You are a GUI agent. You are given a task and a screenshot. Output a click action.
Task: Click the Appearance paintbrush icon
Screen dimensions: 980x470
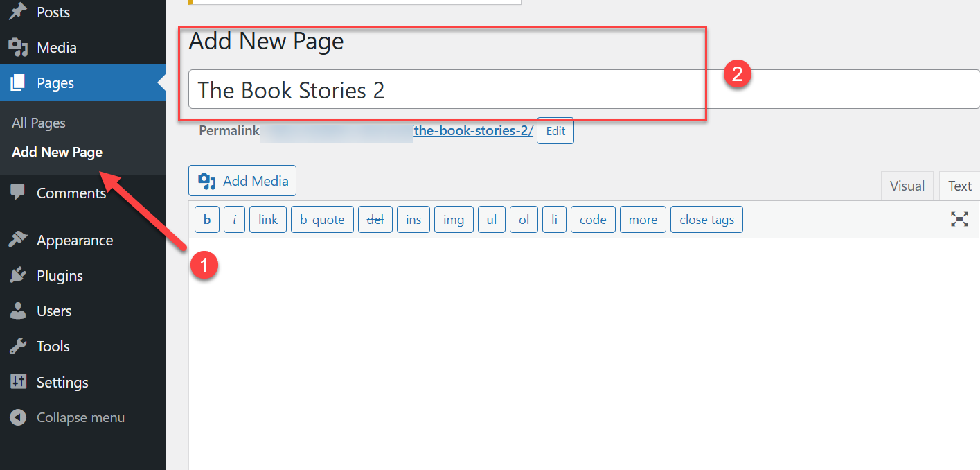click(x=18, y=240)
